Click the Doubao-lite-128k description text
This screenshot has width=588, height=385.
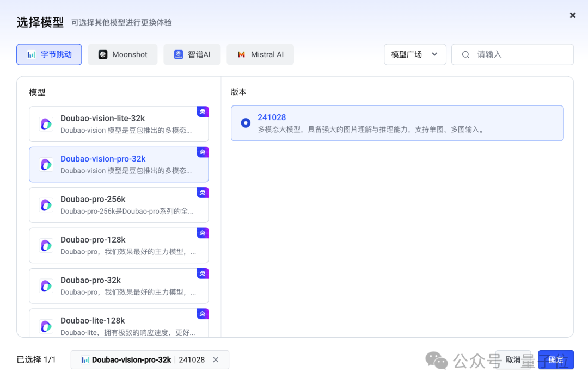click(x=128, y=333)
